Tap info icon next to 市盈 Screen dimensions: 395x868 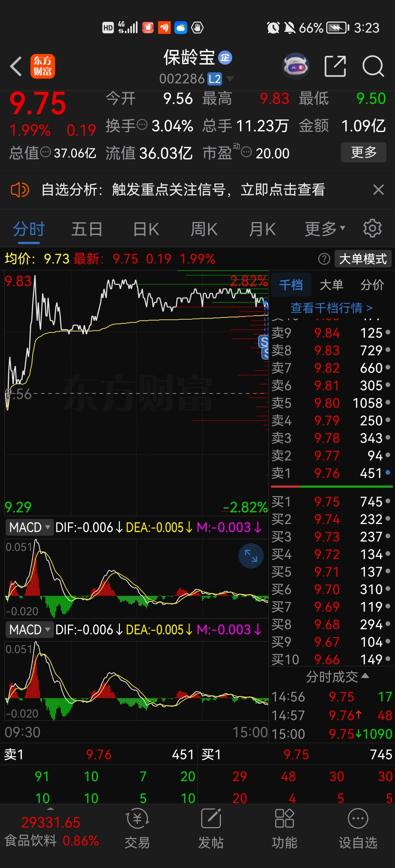click(247, 152)
